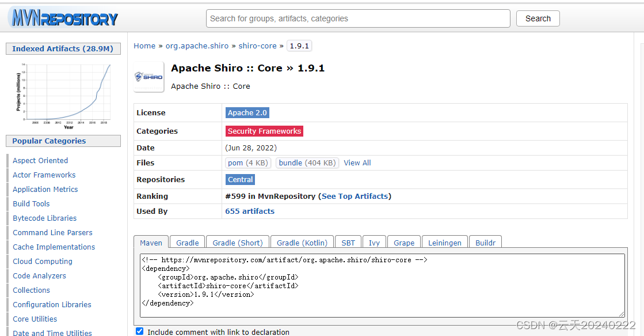Toggle Include comment with link checkbox

(x=140, y=331)
